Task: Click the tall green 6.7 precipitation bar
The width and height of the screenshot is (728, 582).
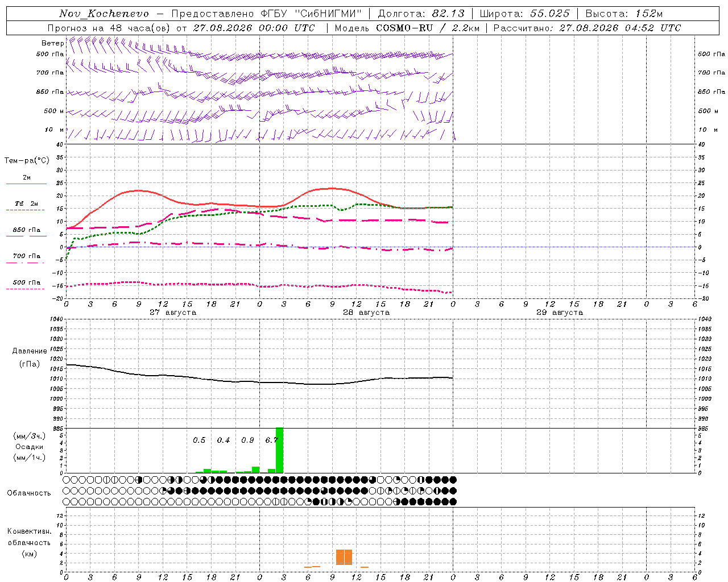Action: click(x=279, y=450)
